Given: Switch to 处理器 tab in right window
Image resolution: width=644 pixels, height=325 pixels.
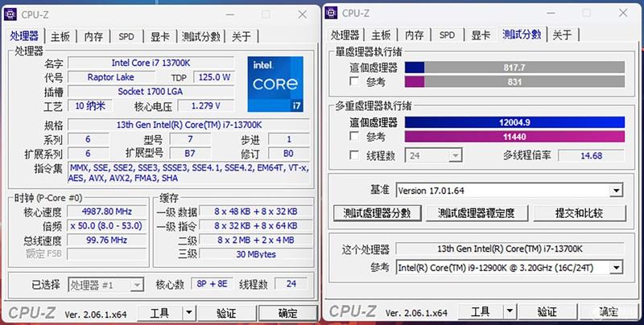Looking at the screenshot, I should (345, 35).
